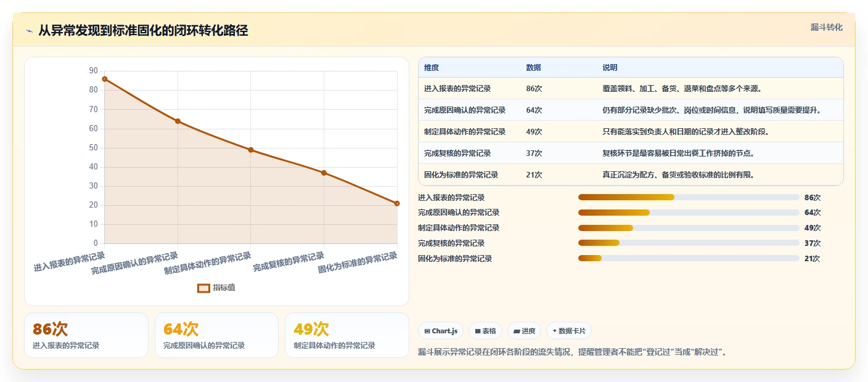
Task: Click the y-axis tick value 90
Action: pyautogui.click(x=94, y=71)
